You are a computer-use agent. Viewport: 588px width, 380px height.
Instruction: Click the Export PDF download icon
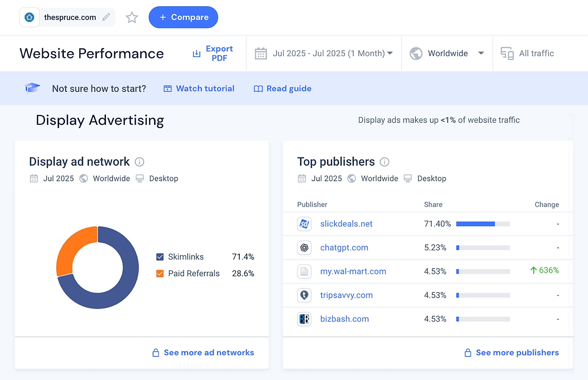196,53
